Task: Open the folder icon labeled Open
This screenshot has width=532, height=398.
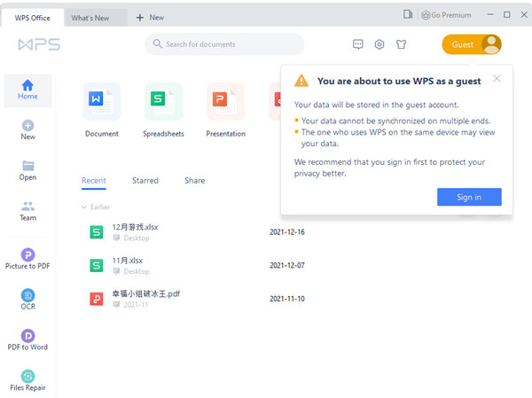Action: coord(27,166)
